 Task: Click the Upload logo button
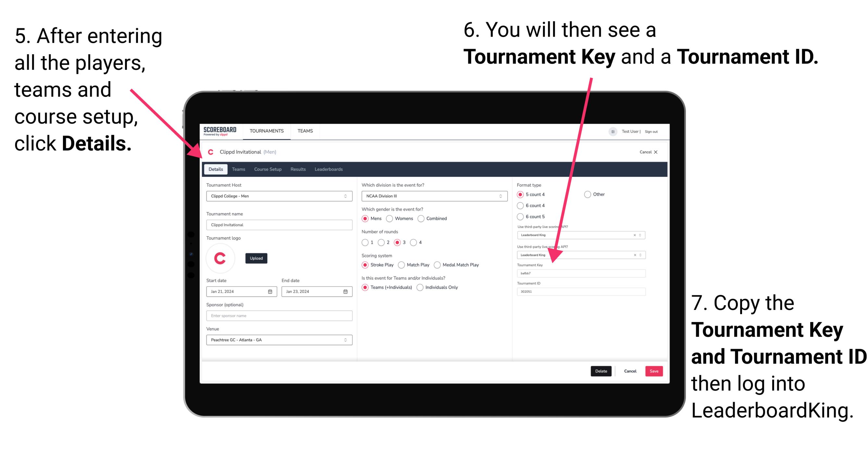(257, 258)
